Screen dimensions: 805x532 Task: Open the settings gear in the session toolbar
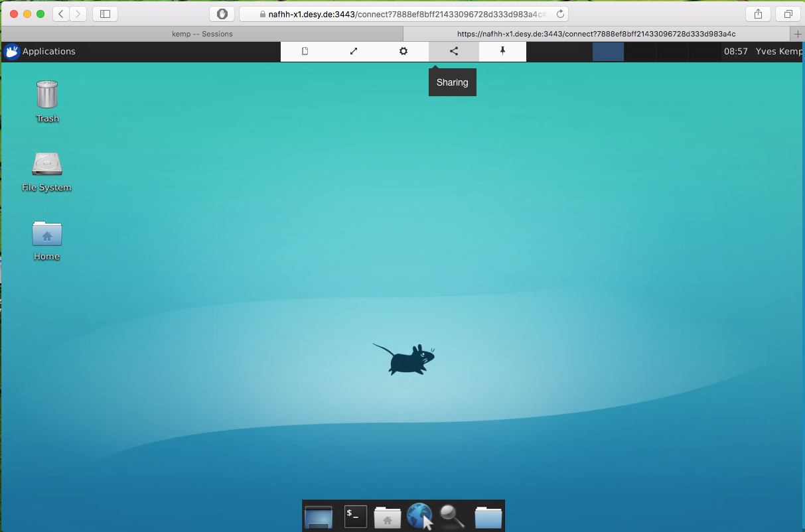pyautogui.click(x=403, y=52)
